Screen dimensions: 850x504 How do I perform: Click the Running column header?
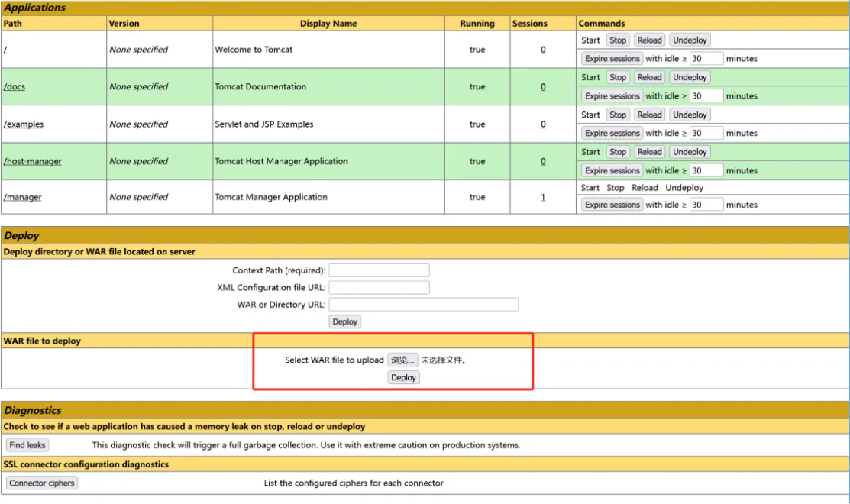477,24
